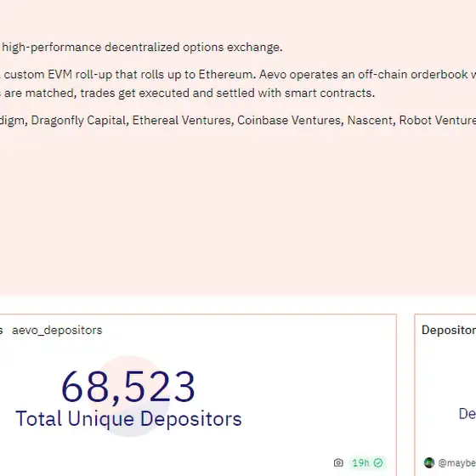Open the @maybe author avatar
This screenshot has width=476, height=476.
point(429,462)
